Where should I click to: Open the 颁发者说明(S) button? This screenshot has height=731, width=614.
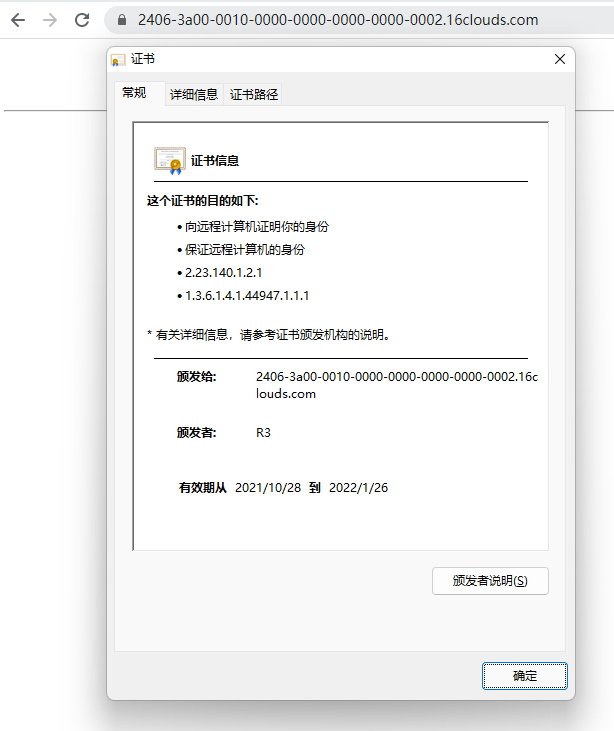pyautogui.click(x=490, y=581)
